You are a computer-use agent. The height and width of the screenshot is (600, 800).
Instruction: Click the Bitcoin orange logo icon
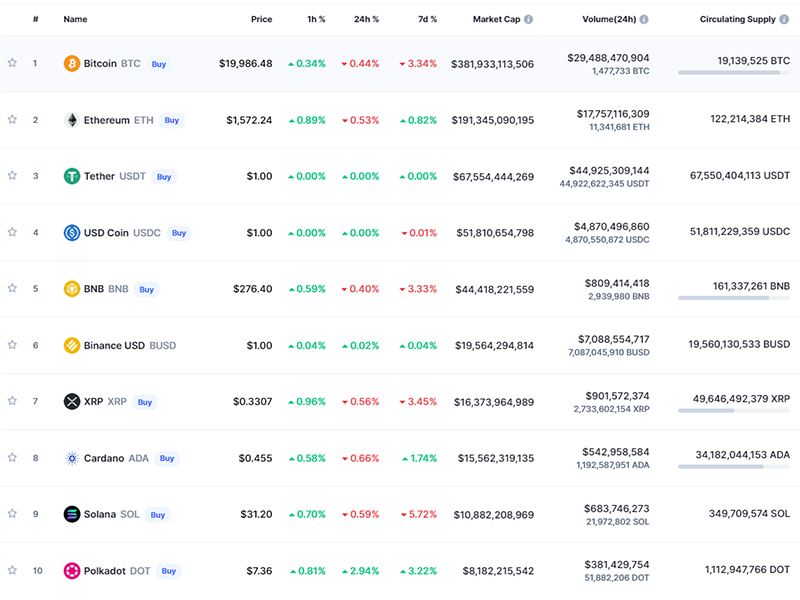click(x=72, y=63)
